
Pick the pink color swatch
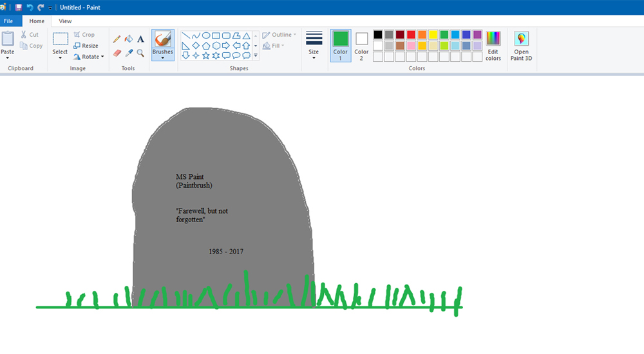[411, 46]
